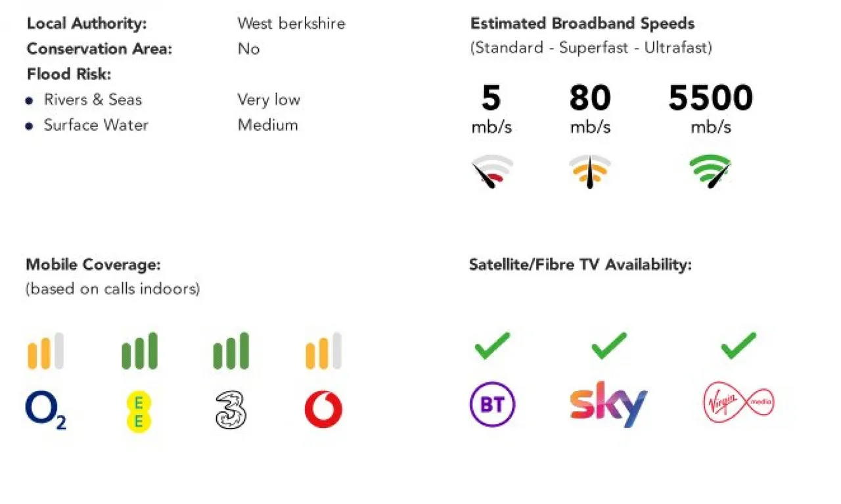This screenshot has height=504, width=841.
Task: Click the Virgin Media logo
Action: pyautogui.click(x=739, y=403)
